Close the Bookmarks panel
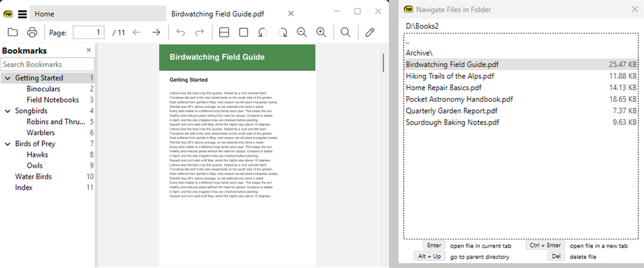Image resolution: width=644 pixels, height=268 pixels. [89, 50]
